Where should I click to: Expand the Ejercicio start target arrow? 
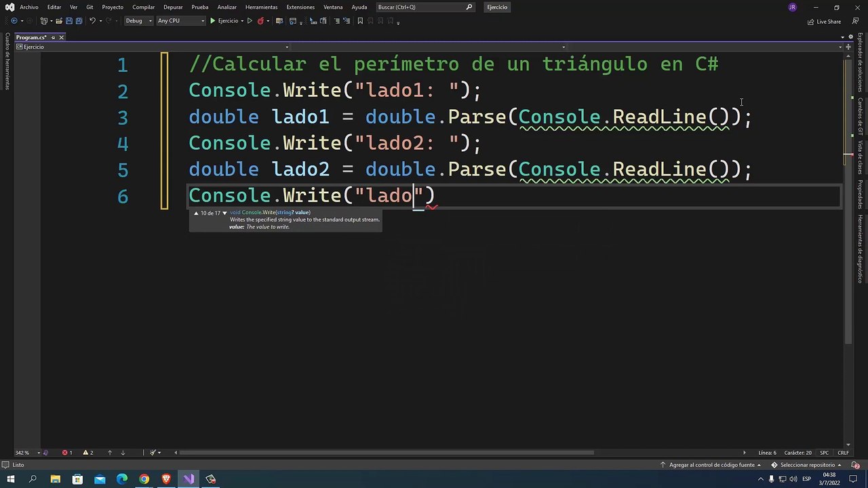coord(242,21)
